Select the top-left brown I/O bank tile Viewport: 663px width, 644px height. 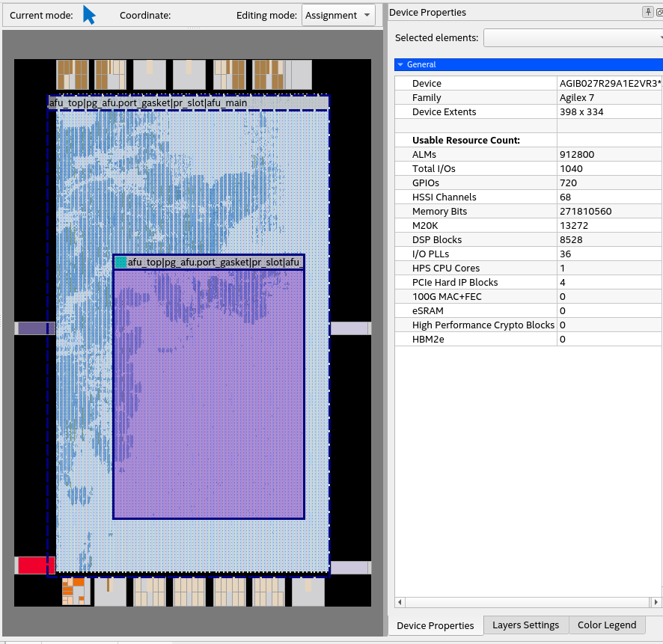[x=73, y=74]
